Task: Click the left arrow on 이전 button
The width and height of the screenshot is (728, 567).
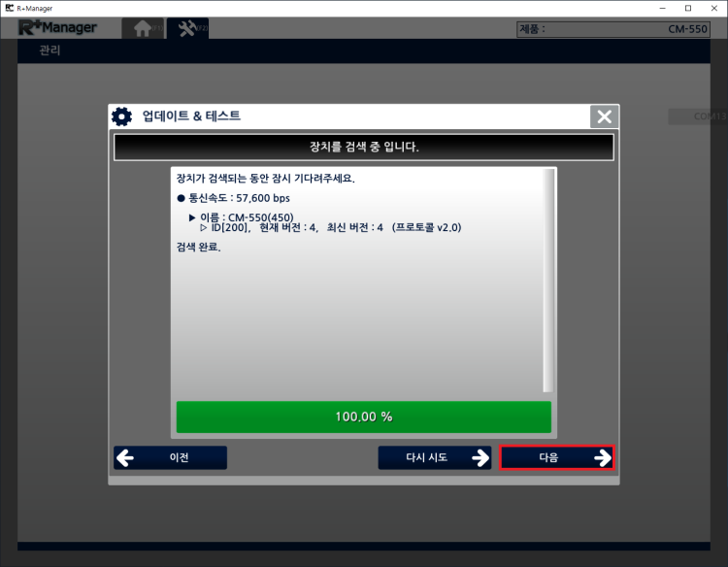Action: pyautogui.click(x=125, y=458)
